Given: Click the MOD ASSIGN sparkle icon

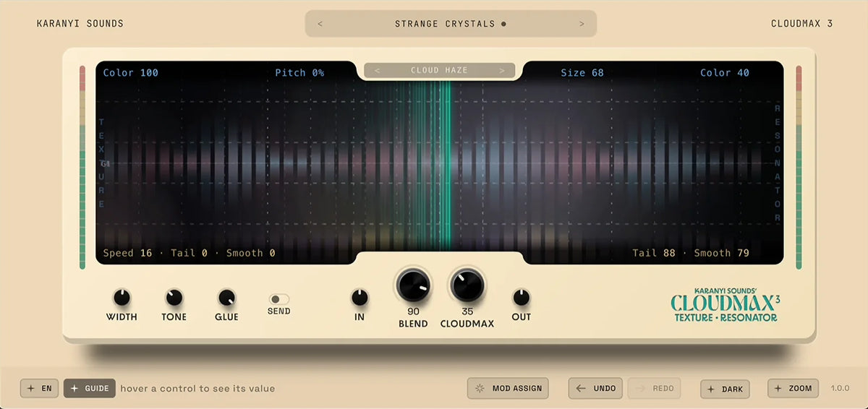Looking at the screenshot, I should (x=480, y=389).
